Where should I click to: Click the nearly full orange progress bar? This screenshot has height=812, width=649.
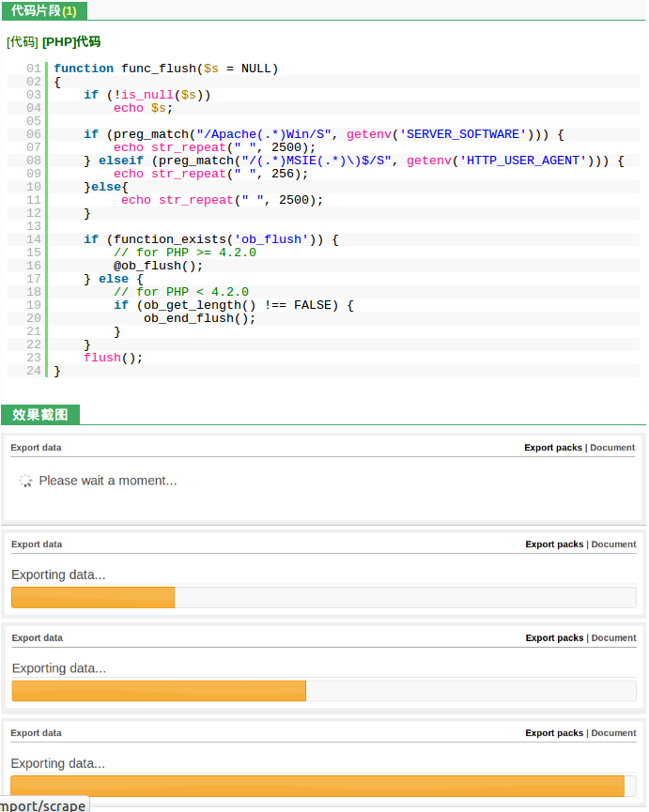click(317, 787)
